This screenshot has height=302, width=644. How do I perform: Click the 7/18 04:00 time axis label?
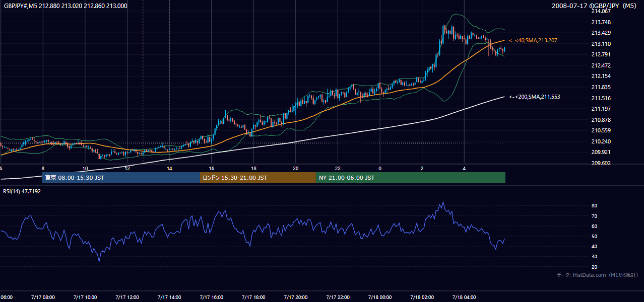click(464, 297)
